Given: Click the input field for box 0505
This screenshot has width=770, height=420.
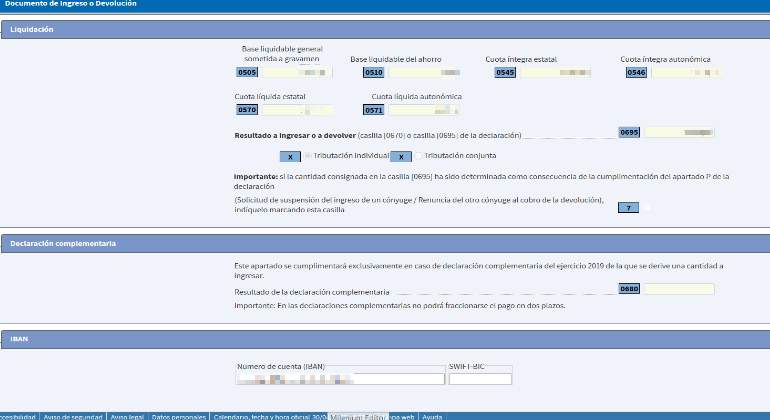Looking at the screenshot, I should click(x=296, y=72).
